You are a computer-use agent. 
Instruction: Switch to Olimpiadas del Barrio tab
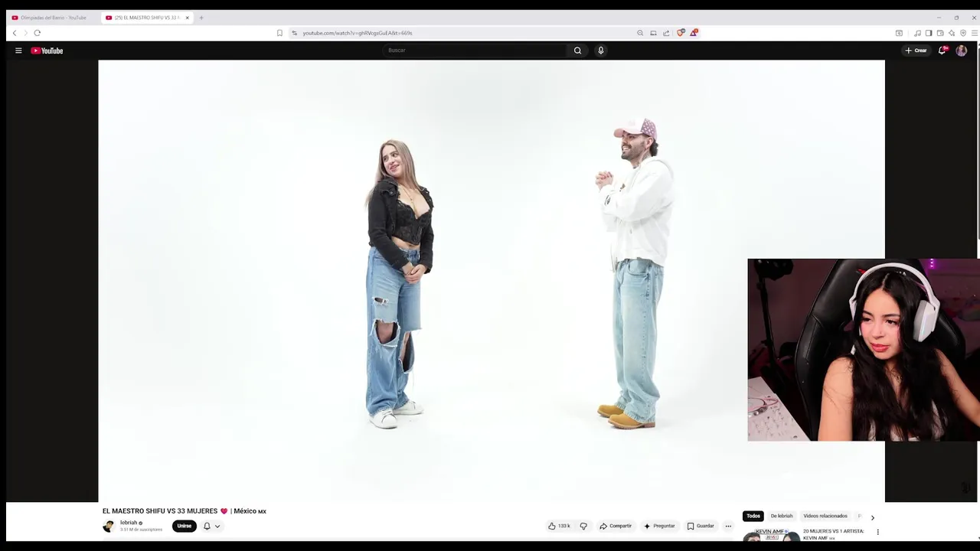tap(54, 18)
